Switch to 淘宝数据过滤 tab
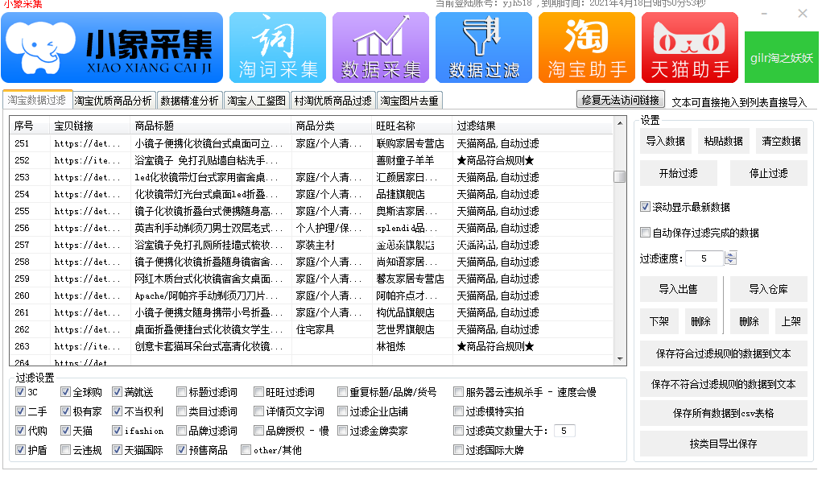Viewport: 822px width, 504px height. pos(37,100)
